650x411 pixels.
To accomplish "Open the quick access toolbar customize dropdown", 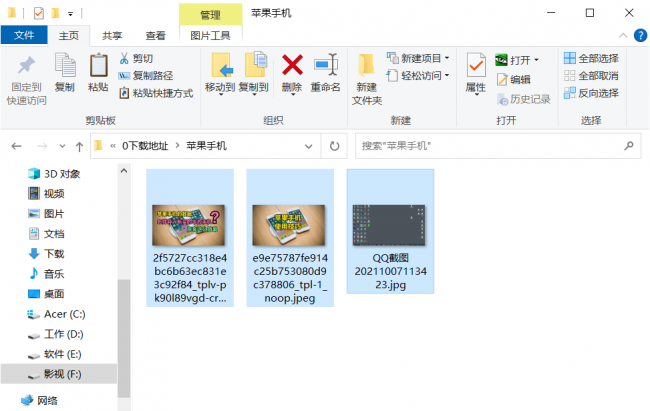I will coord(70,14).
